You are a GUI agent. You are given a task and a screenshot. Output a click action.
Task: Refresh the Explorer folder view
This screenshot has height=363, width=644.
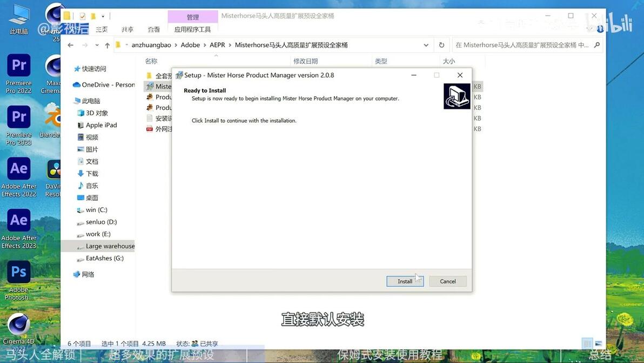pos(441,45)
